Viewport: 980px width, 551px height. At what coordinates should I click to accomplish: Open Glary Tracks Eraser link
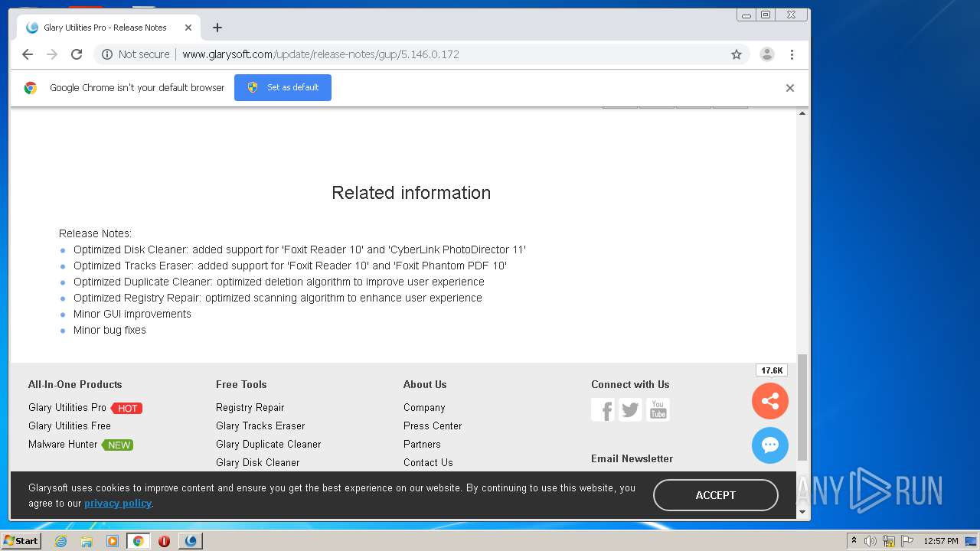(x=260, y=425)
